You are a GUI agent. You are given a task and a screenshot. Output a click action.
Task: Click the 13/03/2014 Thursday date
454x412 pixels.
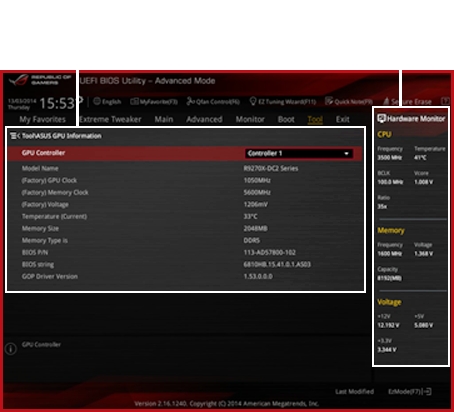[x=22, y=104]
